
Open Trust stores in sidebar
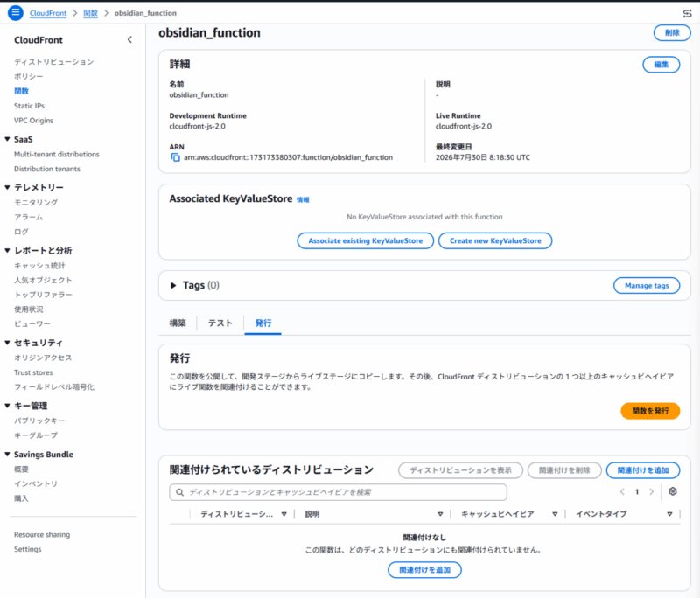click(x=33, y=372)
